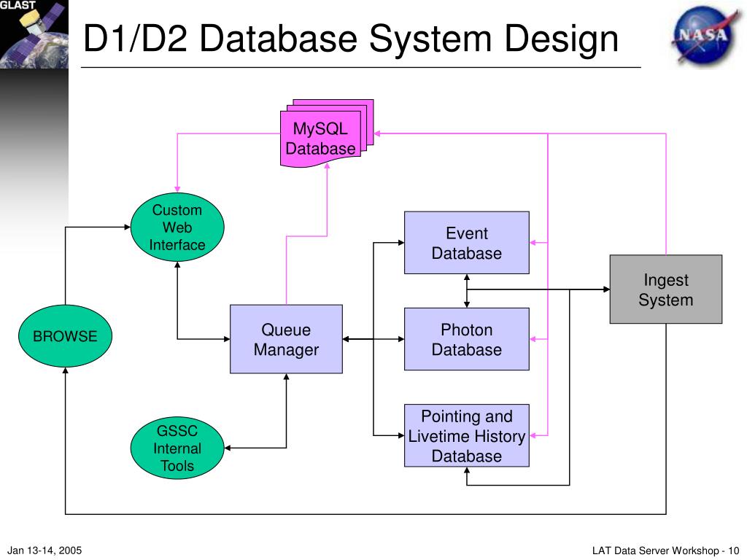
Task: Click the date text Jan 13-14, 2005
Action: 44,551
